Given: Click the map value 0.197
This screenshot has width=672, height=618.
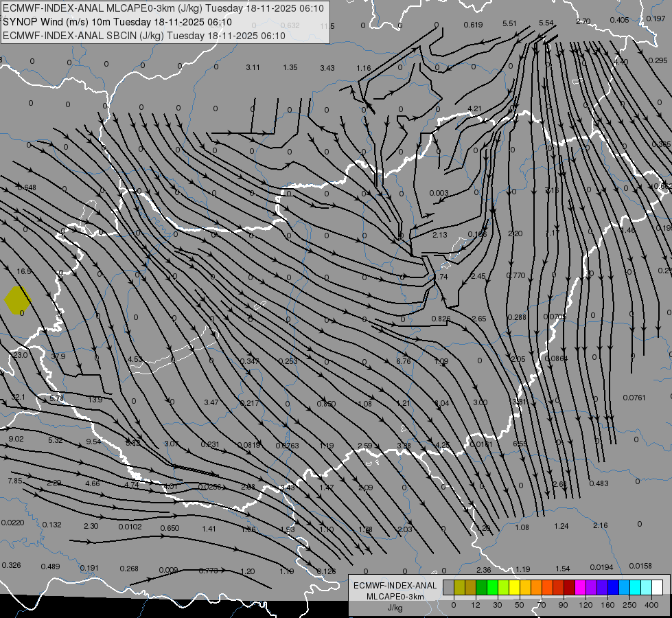Looking at the screenshot, I should point(656,19).
